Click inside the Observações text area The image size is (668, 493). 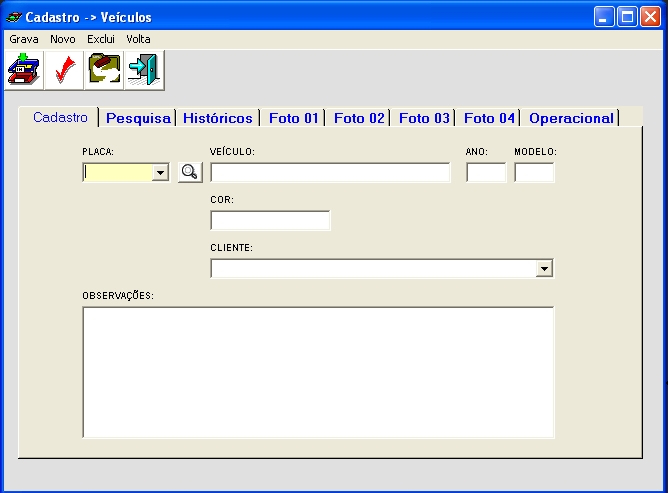(318, 372)
